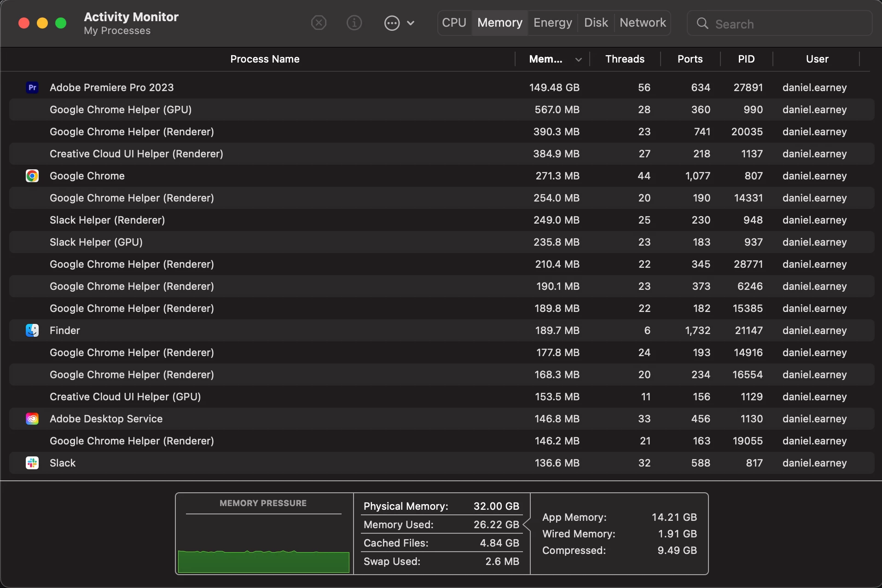Switch to the Disk tab

[596, 23]
